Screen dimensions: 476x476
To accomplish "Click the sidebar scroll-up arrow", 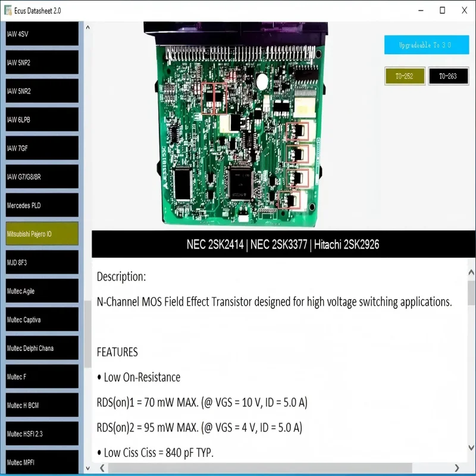I will (87, 27).
